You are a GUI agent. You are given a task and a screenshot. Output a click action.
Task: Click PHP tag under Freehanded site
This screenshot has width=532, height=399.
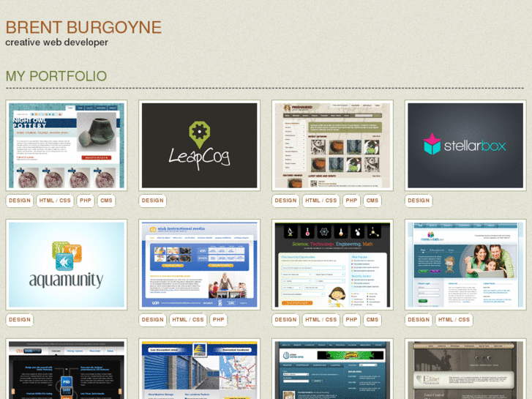point(351,201)
